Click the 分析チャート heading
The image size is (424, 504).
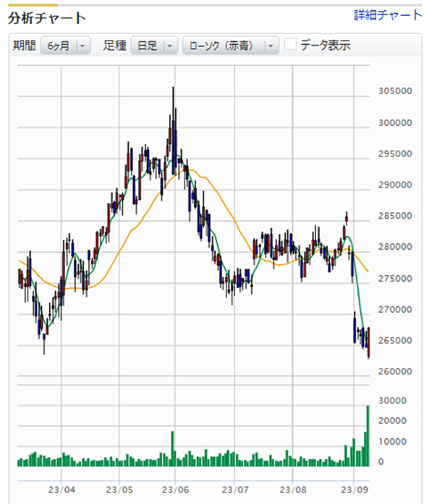pos(47,18)
